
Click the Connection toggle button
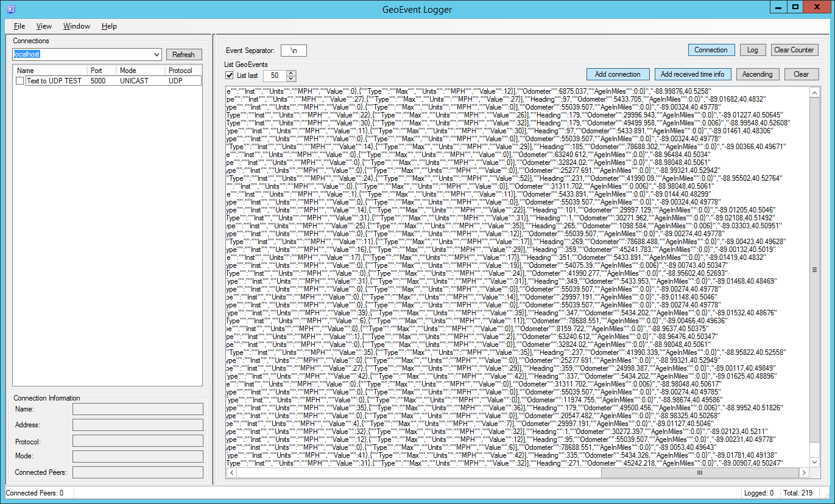[x=711, y=50]
